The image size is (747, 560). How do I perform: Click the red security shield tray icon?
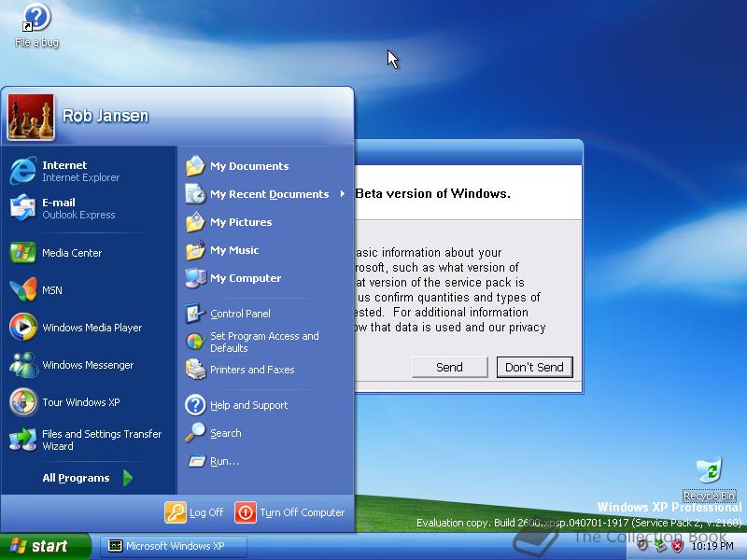pos(677,546)
